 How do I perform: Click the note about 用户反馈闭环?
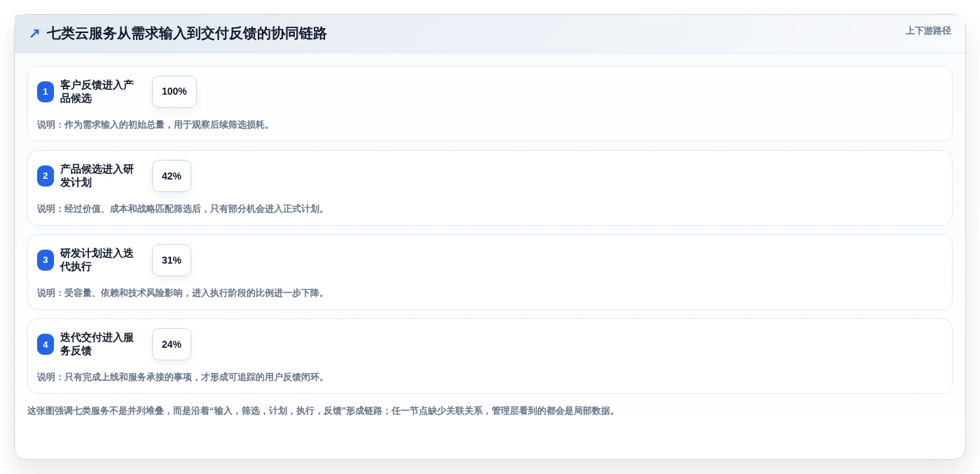(x=182, y=377)
